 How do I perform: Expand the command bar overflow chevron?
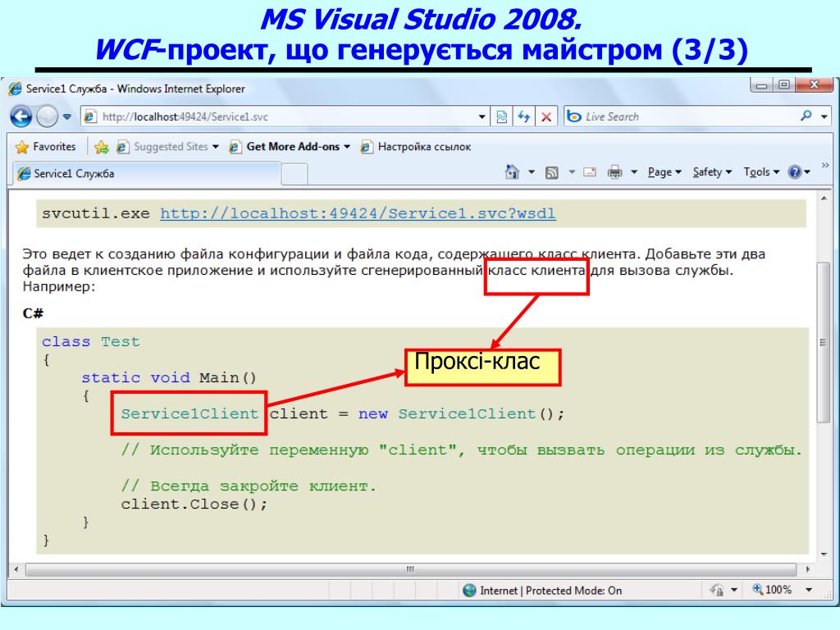pos(825,166)
